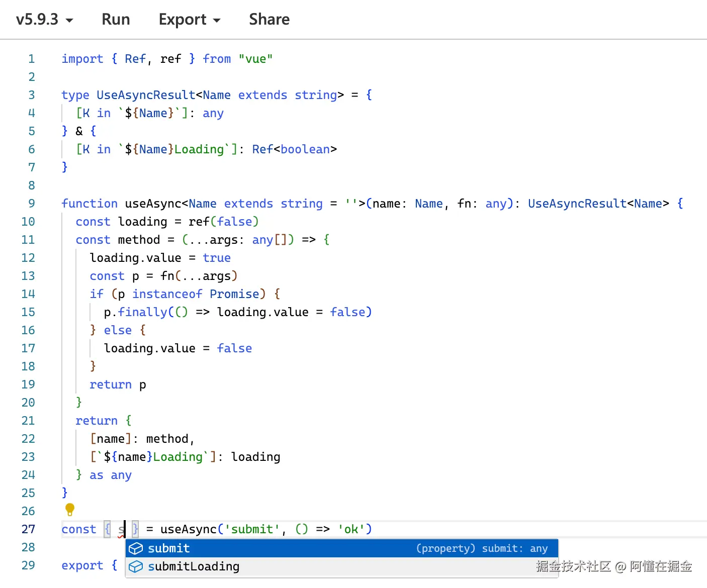Screen dimensions: 707x588
Task: Open the v5.9.3 version dropdown
Action: click(x=44, y=20)
